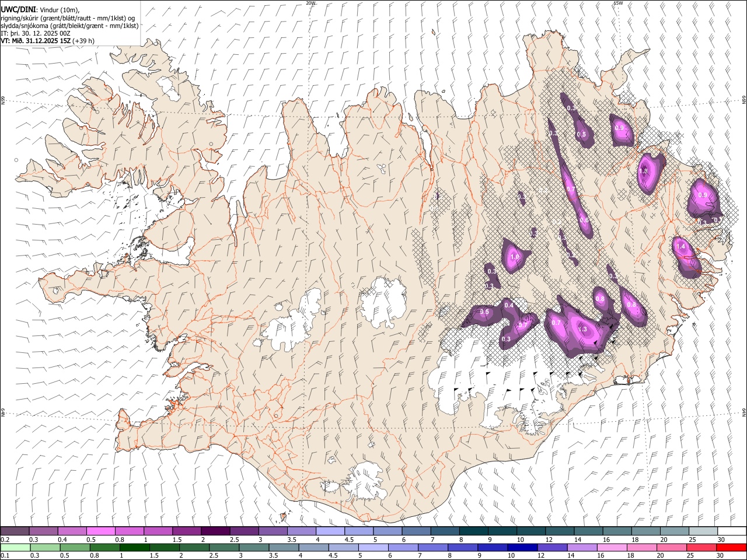Click the '1.3' snowfall value on the map
This screenshot has width=747, height=560.
coord(582,329)
